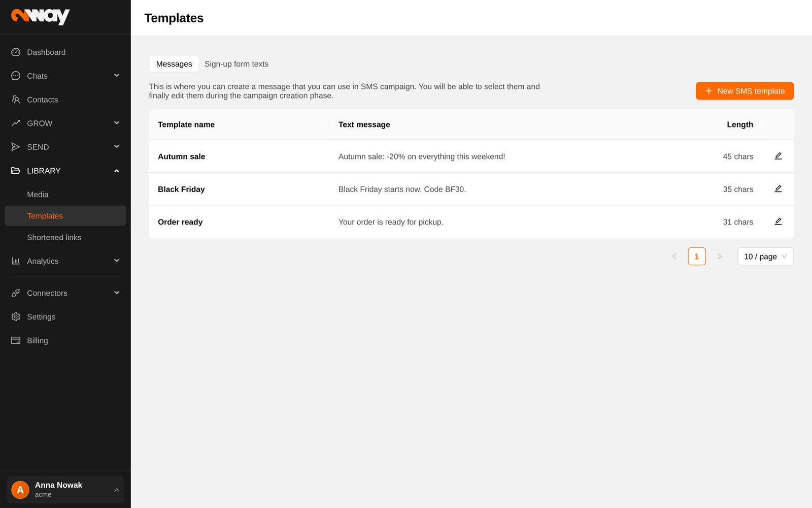Image resolution: width=812 pixels, height=508 pixels.
Task: Click the Analytics bar chart icon
Action: 16,261
